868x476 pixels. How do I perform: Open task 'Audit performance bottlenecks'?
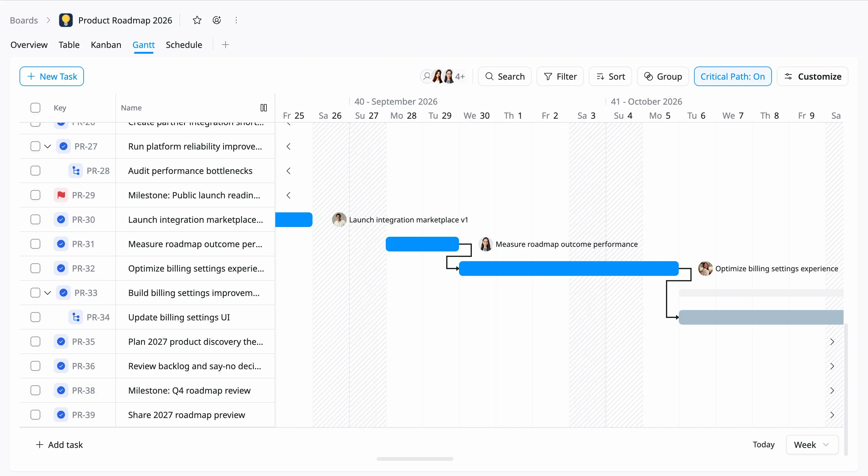pyautogui.click(x=190, y=171)
